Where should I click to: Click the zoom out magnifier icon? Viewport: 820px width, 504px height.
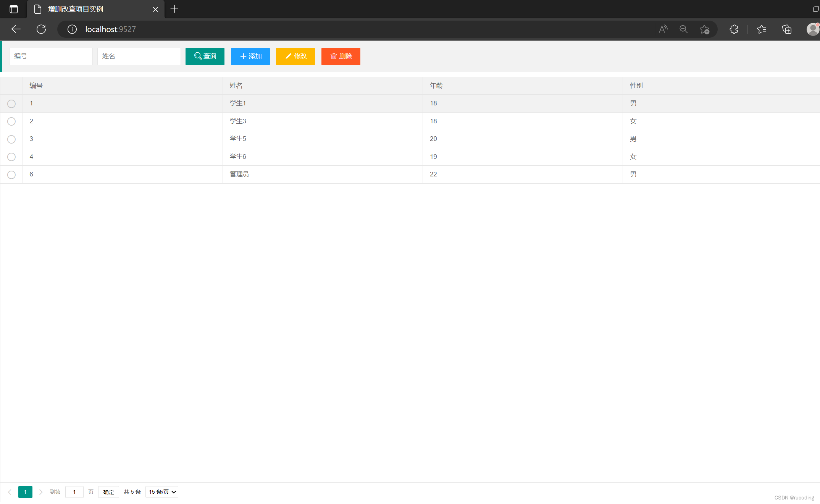coord(683,29)
